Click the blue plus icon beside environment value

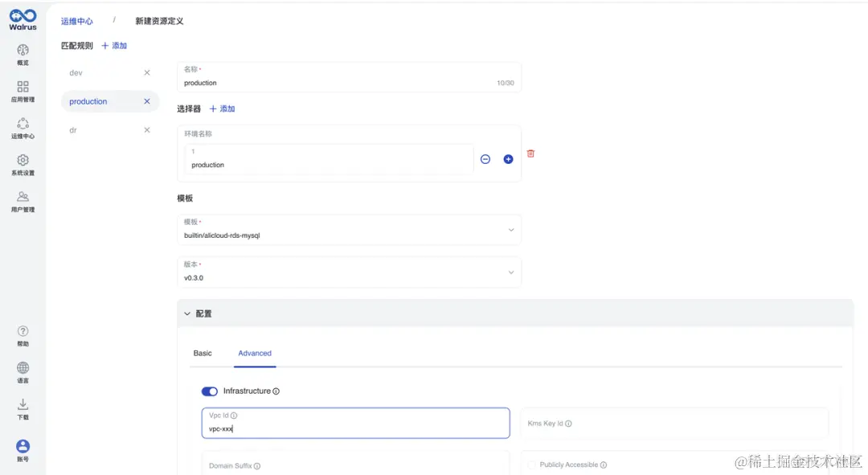pos(508,159)
